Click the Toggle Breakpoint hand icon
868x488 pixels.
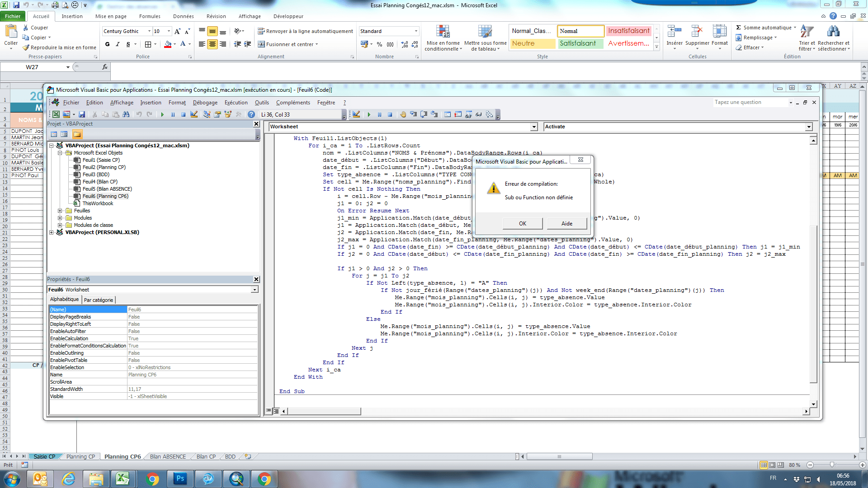(403, 114)
